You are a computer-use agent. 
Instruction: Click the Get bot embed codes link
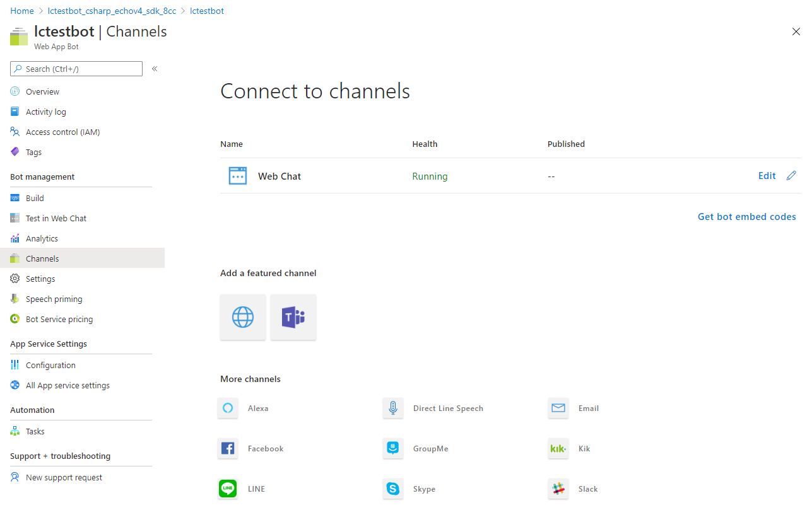[x=746, y=216]
